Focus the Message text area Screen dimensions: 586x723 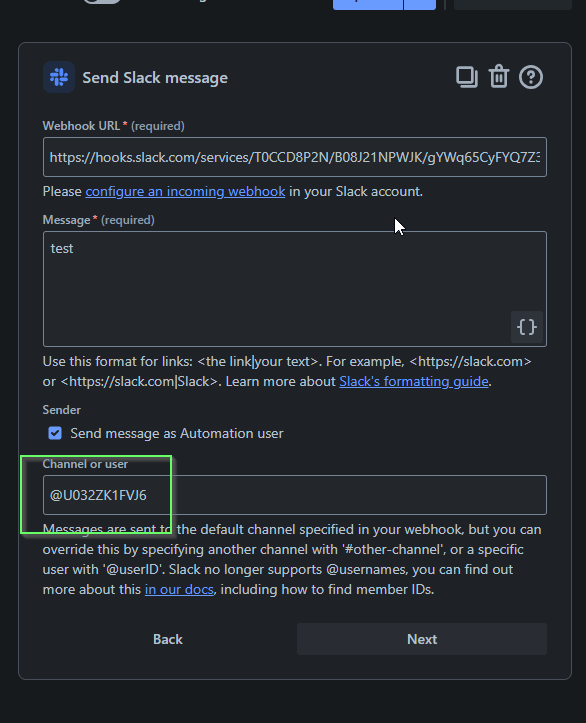[295, 289]
